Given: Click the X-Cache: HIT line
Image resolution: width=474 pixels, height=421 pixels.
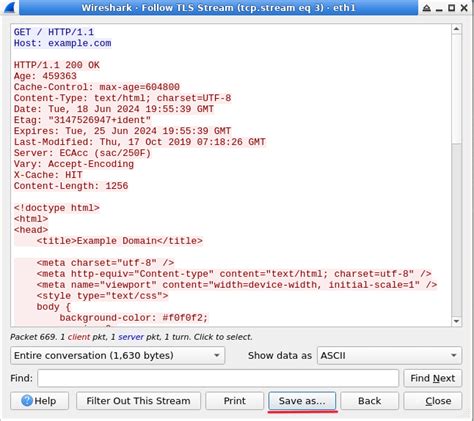Looking at the screenshot, I should (48, 175).
